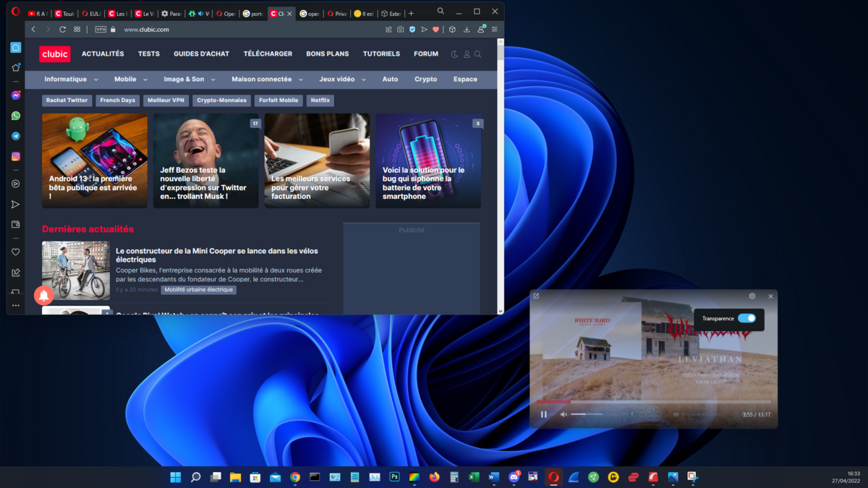Viewport: 868px width, 488px height.
Task: Open the extensions cube icon
Action: pyautogui.click(x=452, y=30)
